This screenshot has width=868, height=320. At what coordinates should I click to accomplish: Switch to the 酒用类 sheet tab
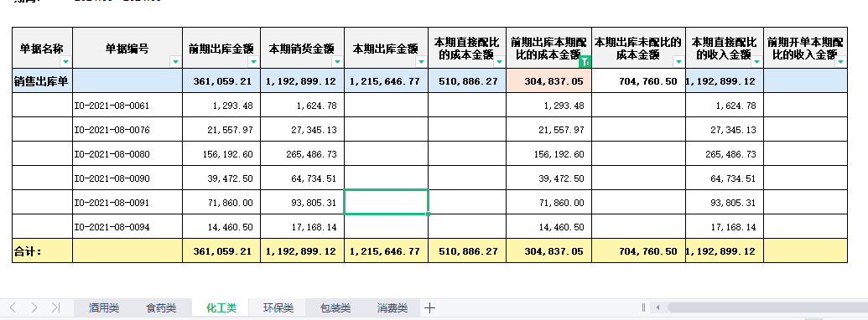(x=104, y=307)
